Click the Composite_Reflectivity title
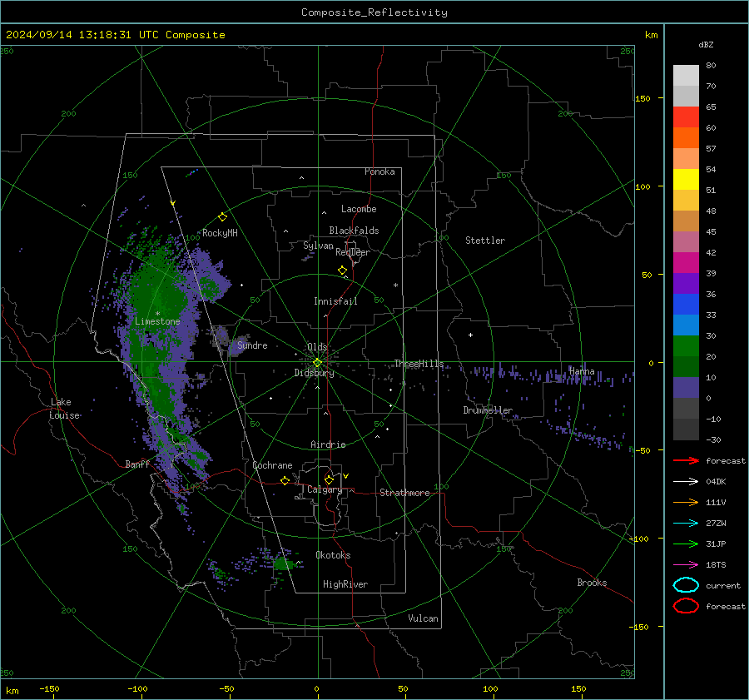The width and height of the screenshot is (749, 700). click(374, 12)
